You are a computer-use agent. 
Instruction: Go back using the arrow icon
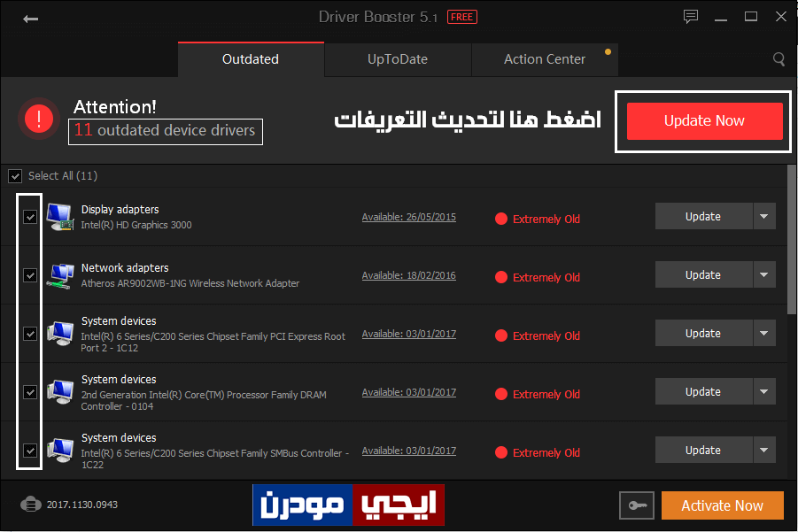click(x=30, y=19)
